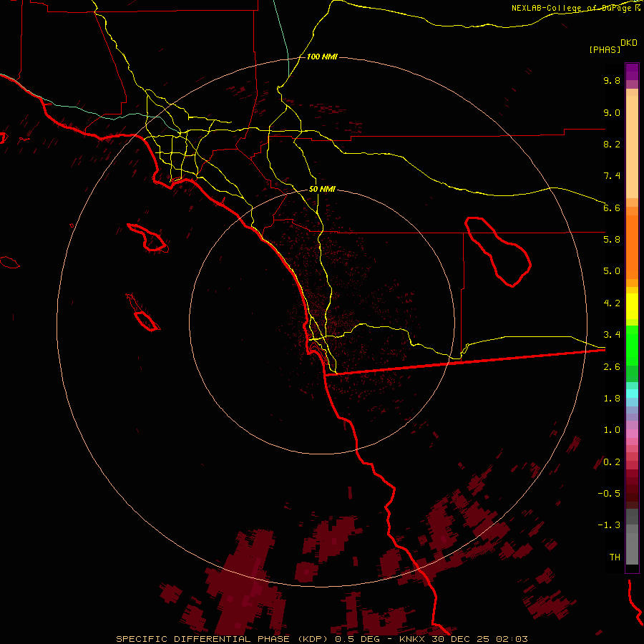This screenshot has width=644, height=644.
Task: Pick the purple band atop the colorbar
Action: click(x=632, y=72)
